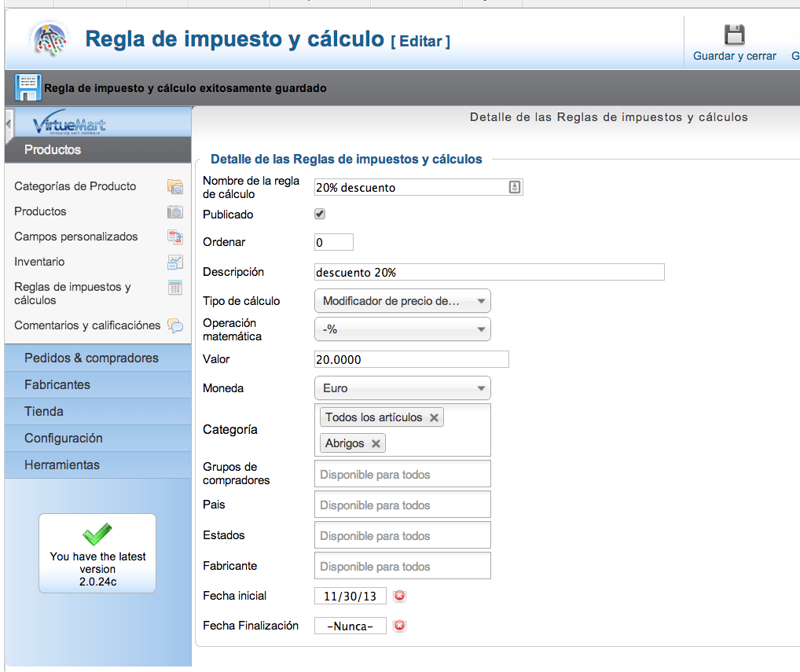Open Campos personalizados link
The height and width of the screenshot is (672, 800).
coord(76,237)
